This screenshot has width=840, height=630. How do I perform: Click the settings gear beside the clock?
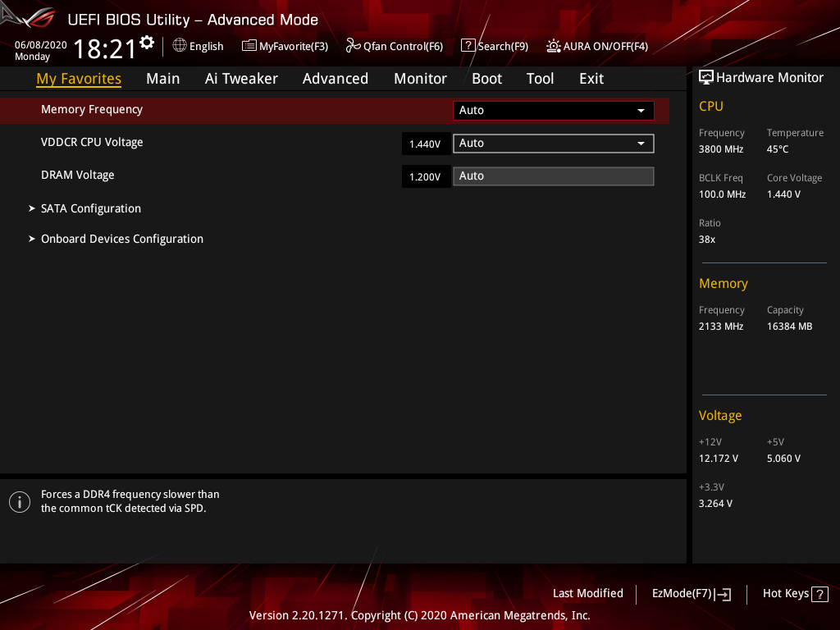click(147, 42)
